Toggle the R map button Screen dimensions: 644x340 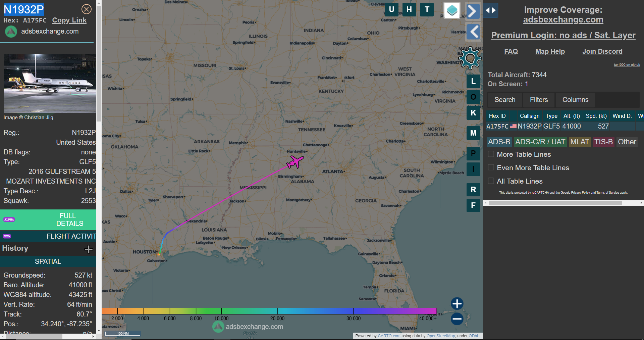473,190
